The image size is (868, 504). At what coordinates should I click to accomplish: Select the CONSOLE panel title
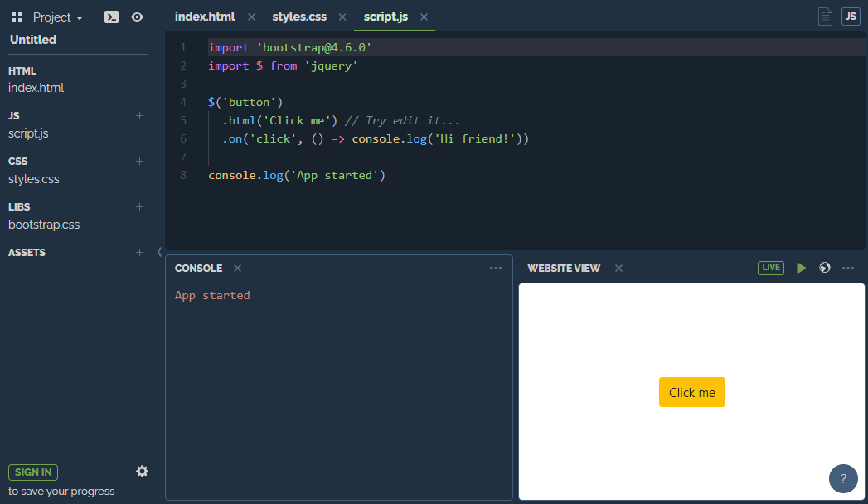point(198,269)
